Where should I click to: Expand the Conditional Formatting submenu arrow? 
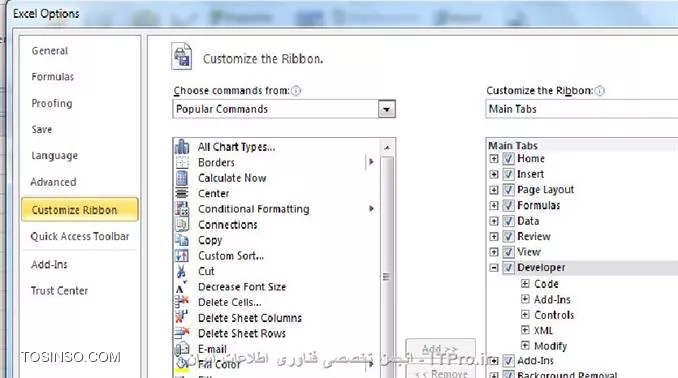[371, 209]
